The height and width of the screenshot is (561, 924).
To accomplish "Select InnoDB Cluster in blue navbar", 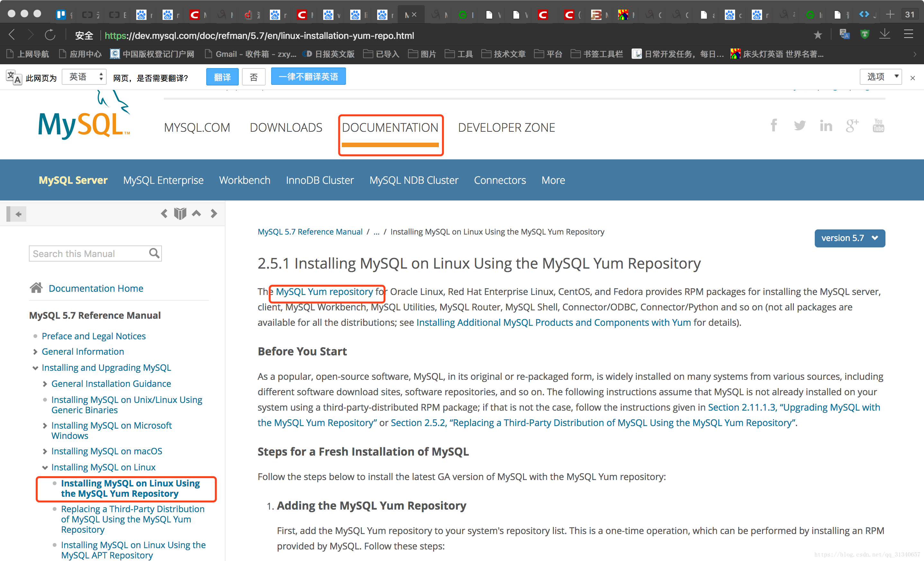I will 319,180.
